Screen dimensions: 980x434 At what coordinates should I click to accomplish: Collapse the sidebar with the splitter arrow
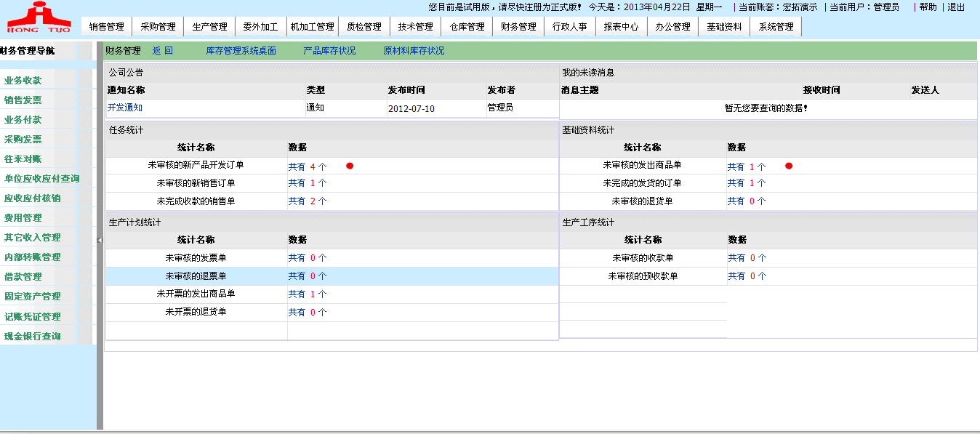[x=100, y=239]
